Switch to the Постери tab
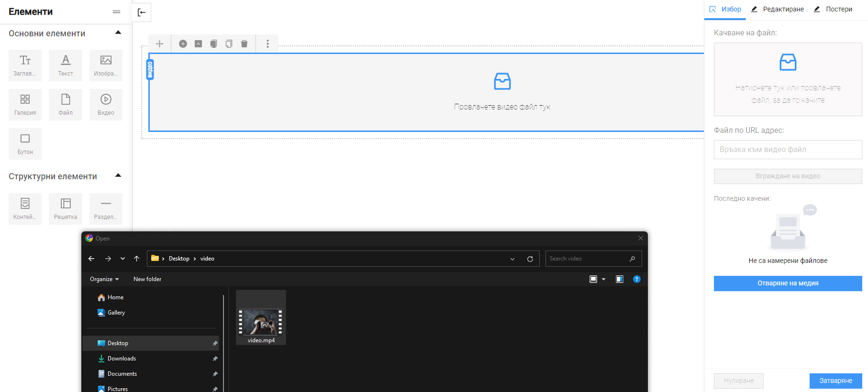The width and height of the screenshot is (868, 392). [x=833, y=10]
